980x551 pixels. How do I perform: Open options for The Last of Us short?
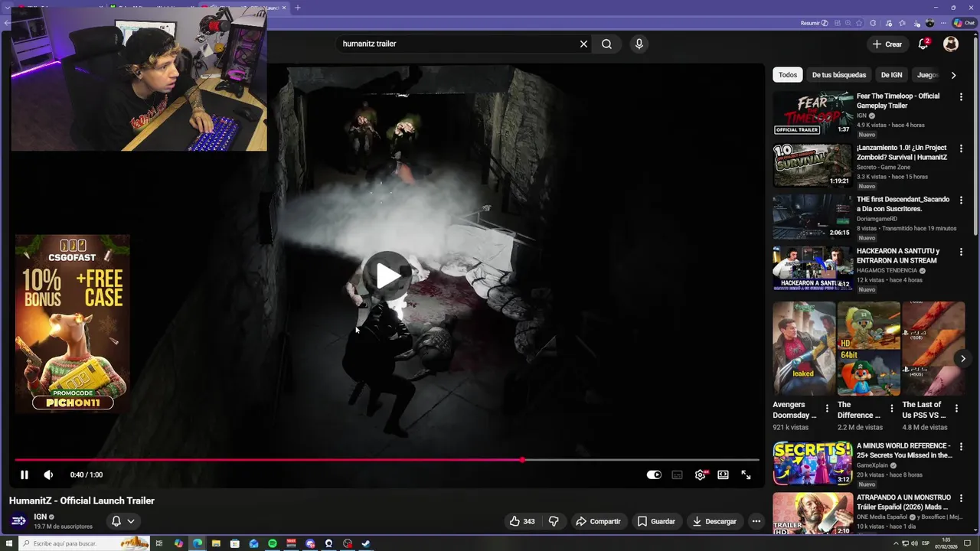[x=956, y=409]
